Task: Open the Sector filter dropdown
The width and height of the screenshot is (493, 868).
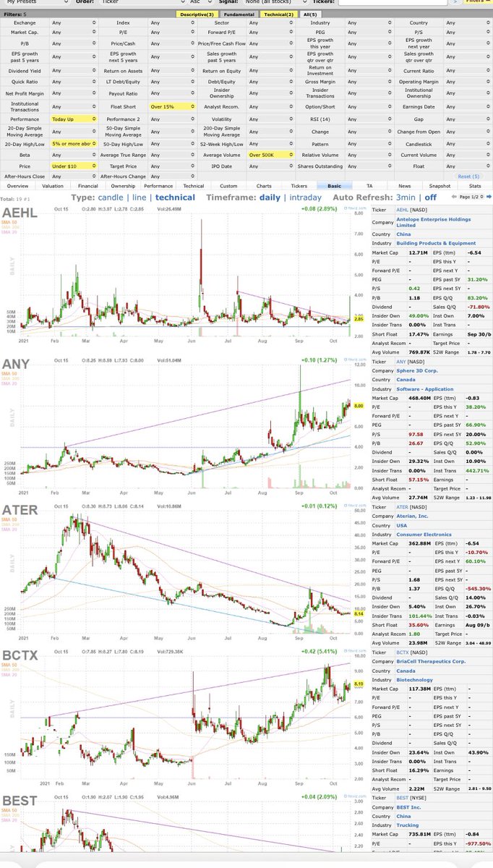Action: (x=270, y=22)
